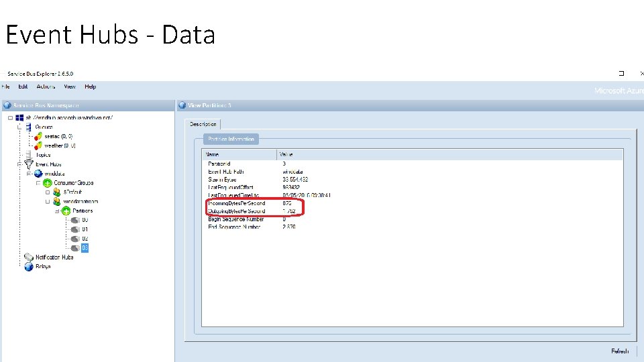Click the winddatastream consumer group users icon
This screenshot has width=644, height=362.
[56, 202]
